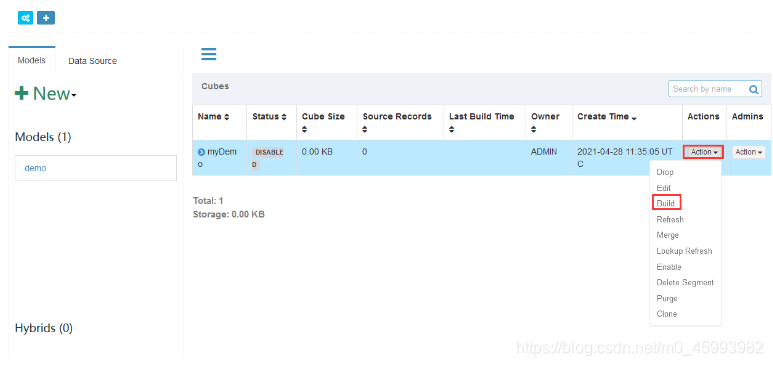Image resolution: width=773 pixels, height=366 pixels.
Task: Expand the myDemo cube row arrow icon
Action: [x=201, y=152]
